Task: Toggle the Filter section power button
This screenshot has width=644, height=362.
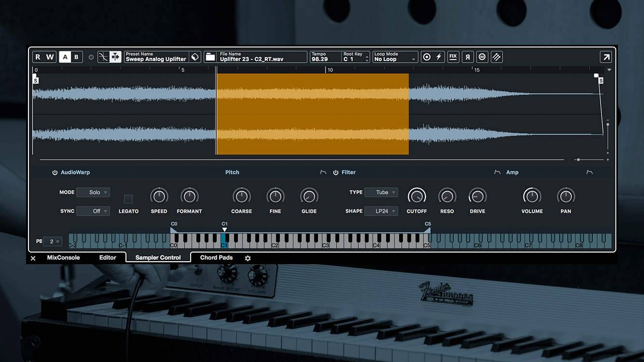Action: [x=336, y=173]
